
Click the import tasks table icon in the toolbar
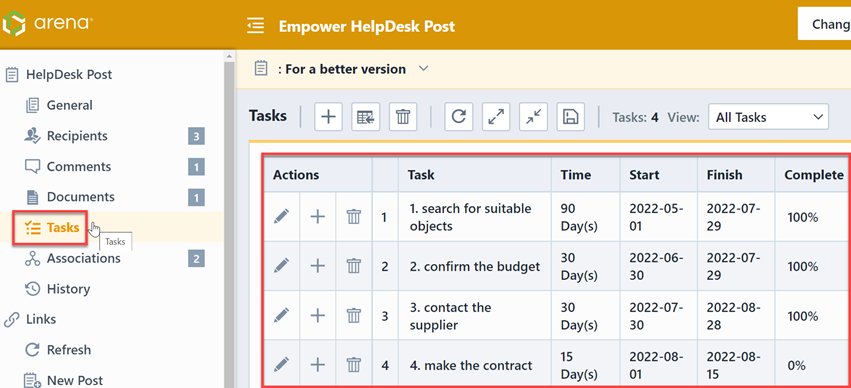click(x=365, y=117)
